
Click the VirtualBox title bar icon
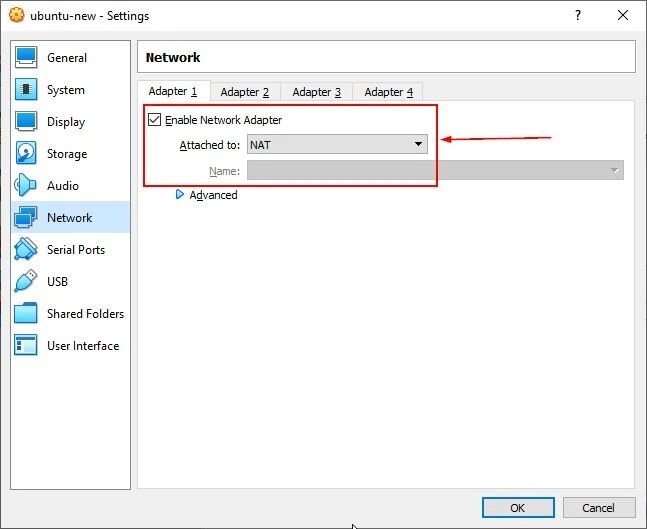coord(16,15)
